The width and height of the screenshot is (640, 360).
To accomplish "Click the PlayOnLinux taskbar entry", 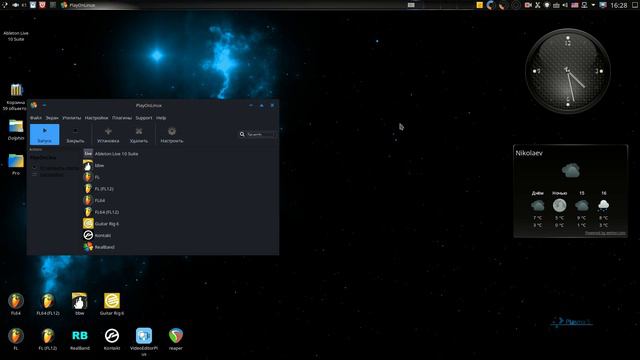I will (x=78, y=5).
